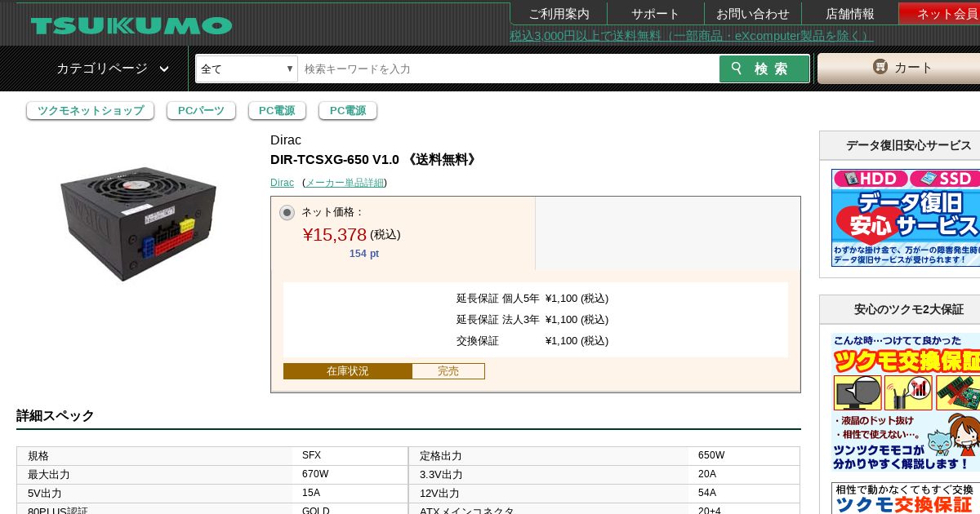
Task: Open ご利用案内 menu item
Action: pyautogui.click(x=559, y=14)
